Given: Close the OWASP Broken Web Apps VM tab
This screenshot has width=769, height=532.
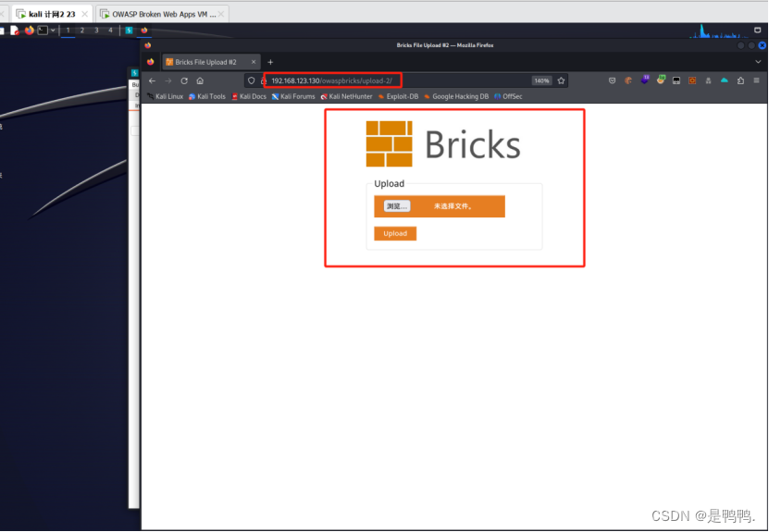Looking at the screenshot, I should tap(221, 14).
